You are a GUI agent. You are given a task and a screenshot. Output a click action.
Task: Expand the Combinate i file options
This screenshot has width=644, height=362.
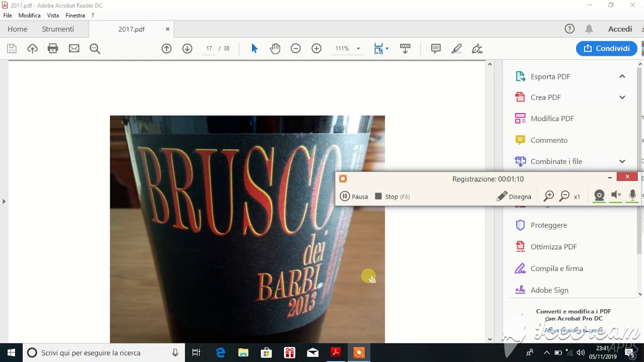pos(622,161)
